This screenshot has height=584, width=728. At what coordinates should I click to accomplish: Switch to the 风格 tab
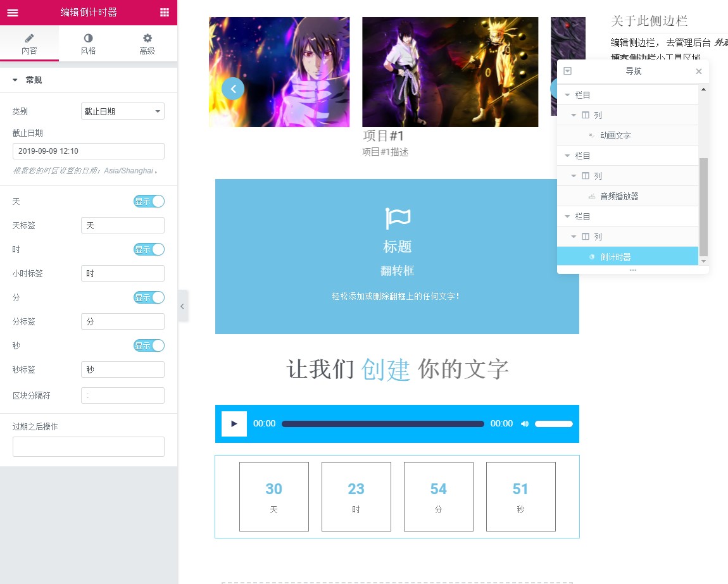click(x=88, y=44)
